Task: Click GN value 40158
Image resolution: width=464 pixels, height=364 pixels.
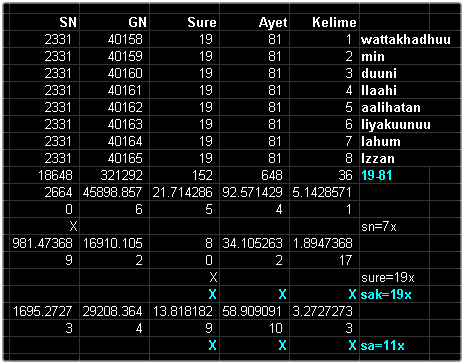Action: coord(125,39)
